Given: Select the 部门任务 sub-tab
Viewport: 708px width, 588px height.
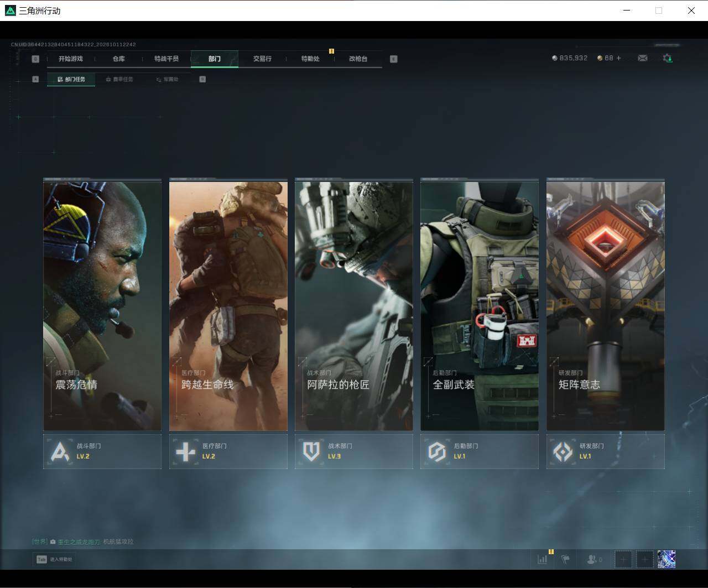Looking at the screenshot, I should [71, 79].
